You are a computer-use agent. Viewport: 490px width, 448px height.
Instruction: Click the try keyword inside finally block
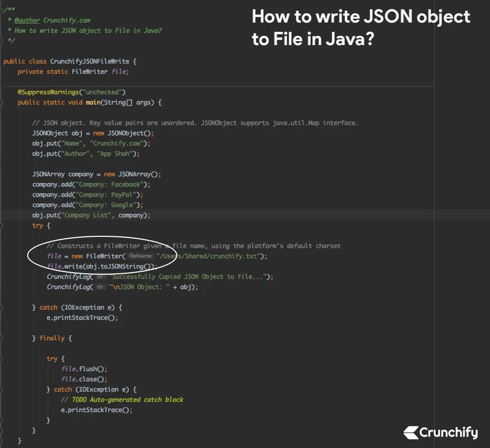pos(52,359)
